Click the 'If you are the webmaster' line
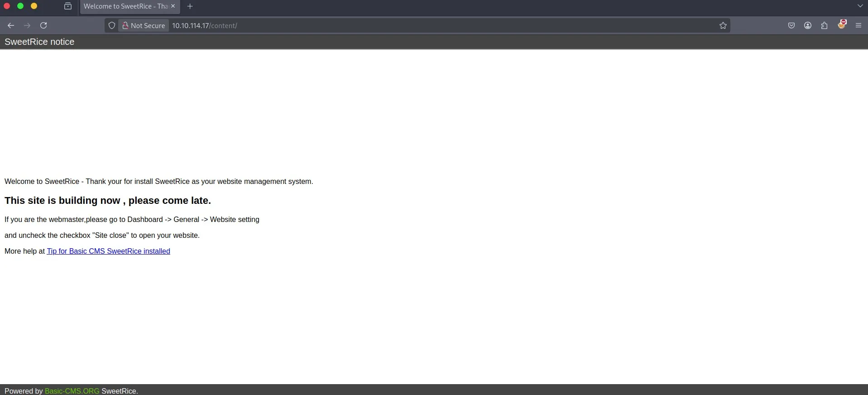Viewport: 868px width, 395px height. (132, 219)
